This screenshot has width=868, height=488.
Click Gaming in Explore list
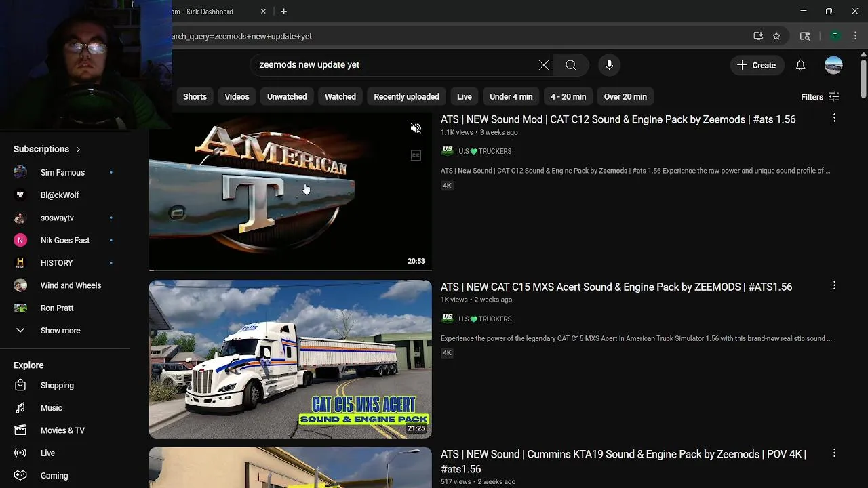tap(54, 476)
